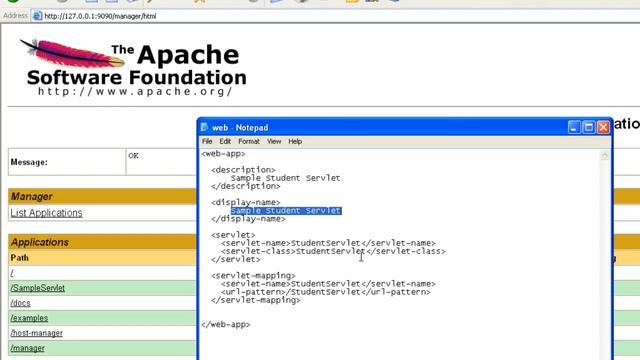The height and width of the screenshot is (360, 640).
Task: Click the page icon in the address bar
Action: click(x=37, y=16)
